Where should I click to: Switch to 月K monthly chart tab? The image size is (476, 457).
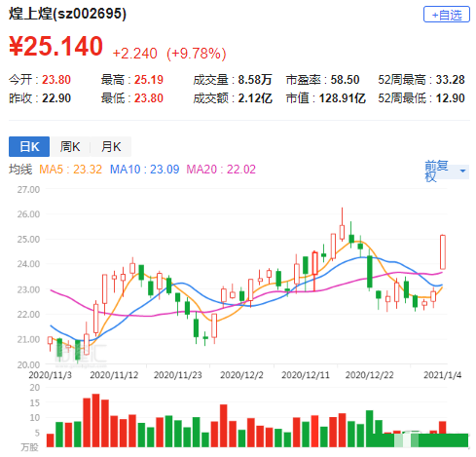pos(111,146)
